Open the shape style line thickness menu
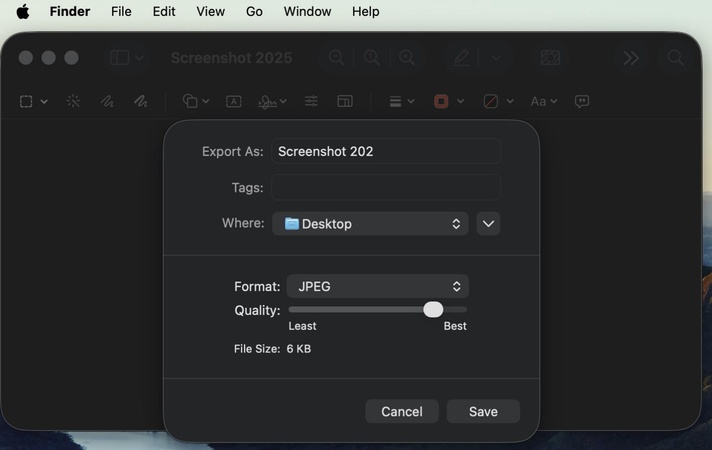712x450 pixels. pyautogui.click(x=402, y=101)
